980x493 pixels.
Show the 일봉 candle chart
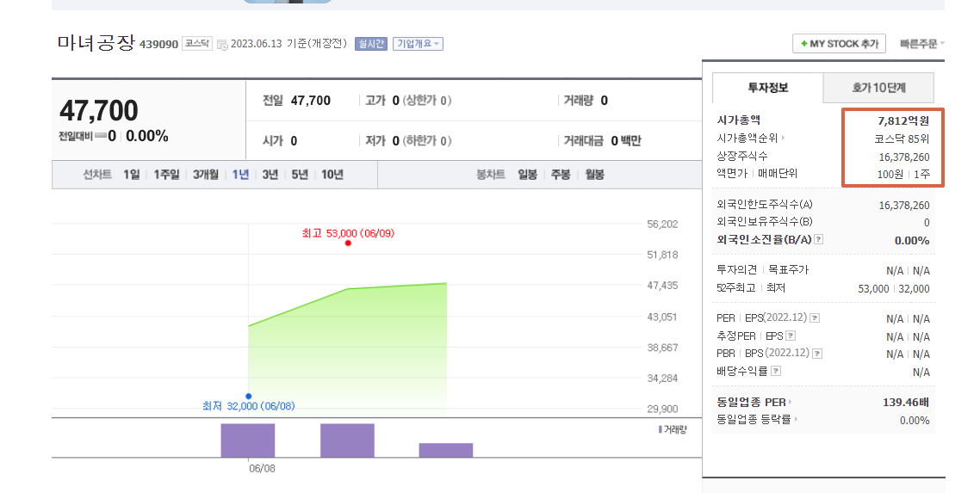(527, 175)
